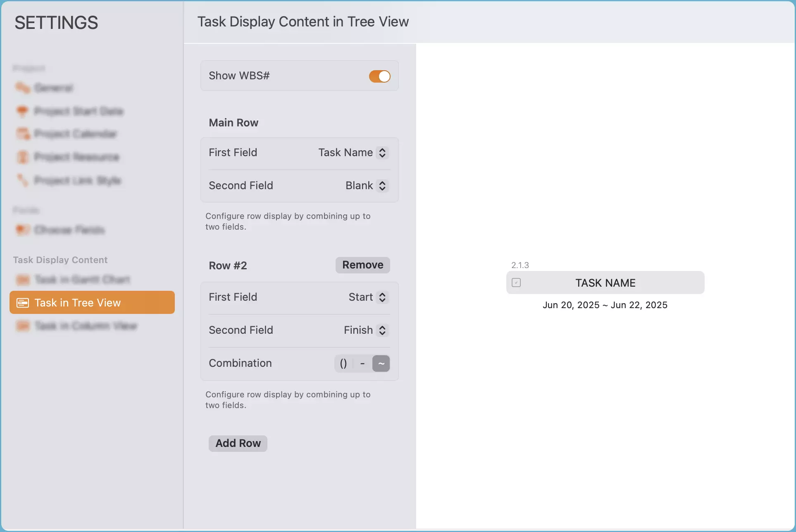This screenshot has width=796, height=532.
Task: Click the Project Link Style icon
Action: [x=23, y=180]
